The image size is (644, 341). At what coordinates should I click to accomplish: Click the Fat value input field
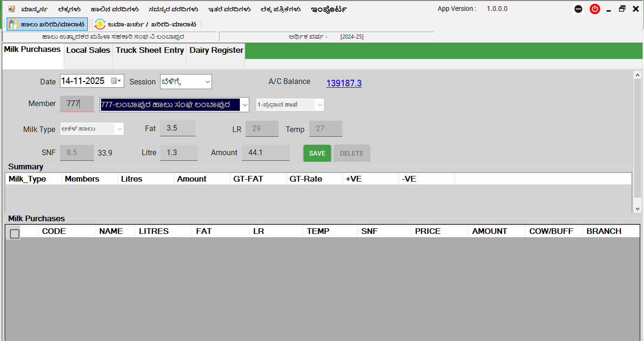click(x=178, y=128)
